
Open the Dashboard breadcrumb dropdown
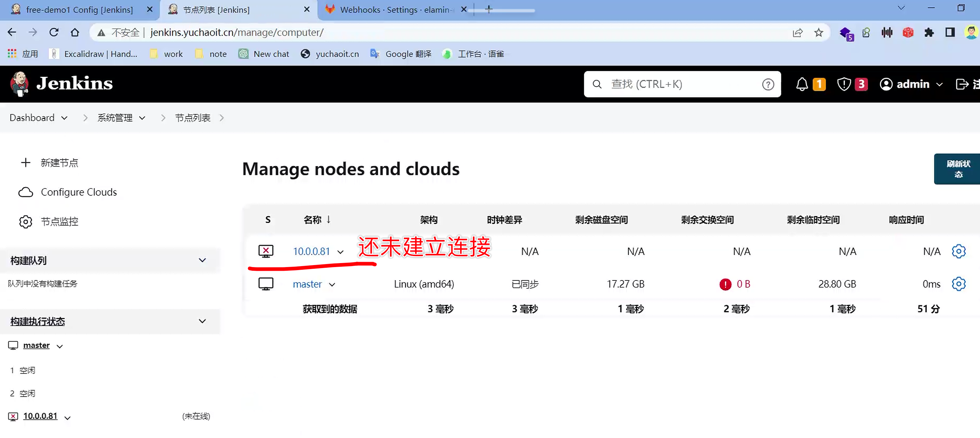click(x=64, y=118)
